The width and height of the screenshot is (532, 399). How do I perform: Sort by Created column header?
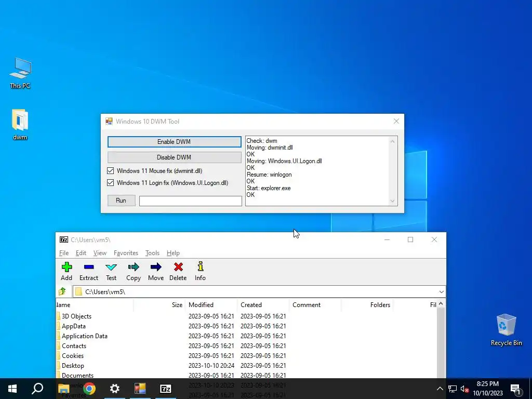pos(263,304)
